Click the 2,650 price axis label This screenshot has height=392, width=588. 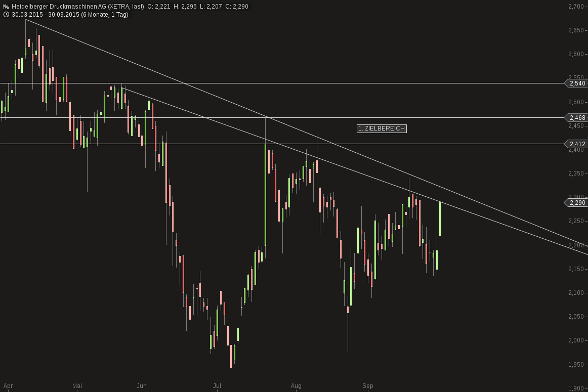click(576, 30)
